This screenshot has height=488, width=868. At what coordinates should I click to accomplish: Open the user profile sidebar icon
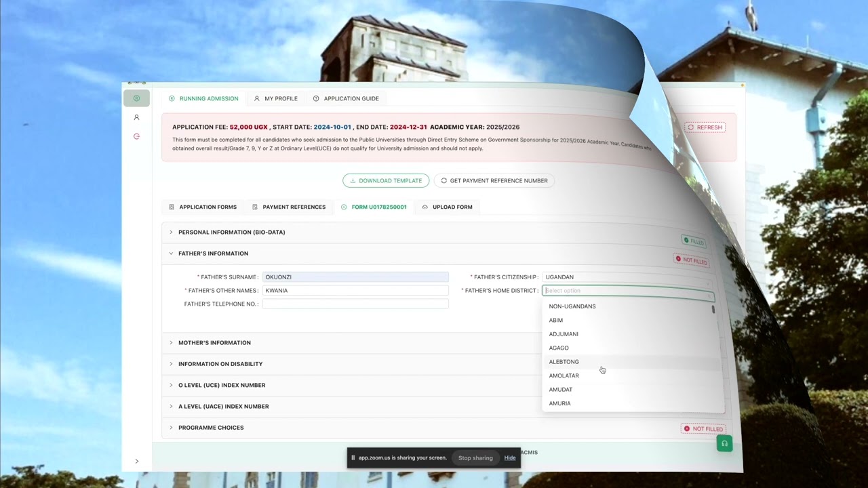click(136, 117)
